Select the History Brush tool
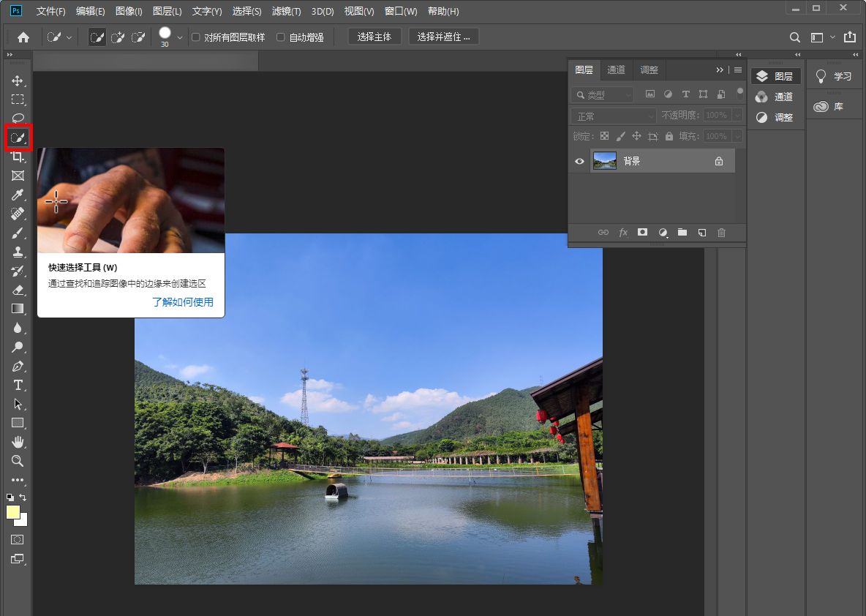Screen dimensions: 866x616 [x=18, y=271]
